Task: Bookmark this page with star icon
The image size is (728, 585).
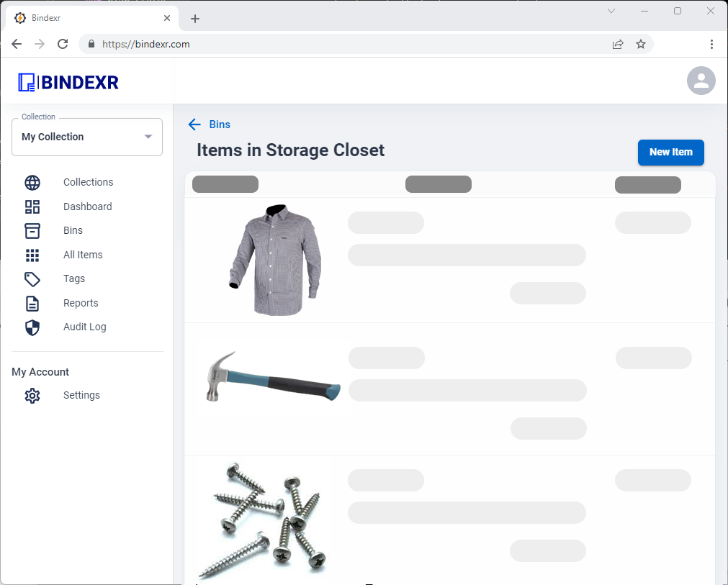Action: pos(641,44)
